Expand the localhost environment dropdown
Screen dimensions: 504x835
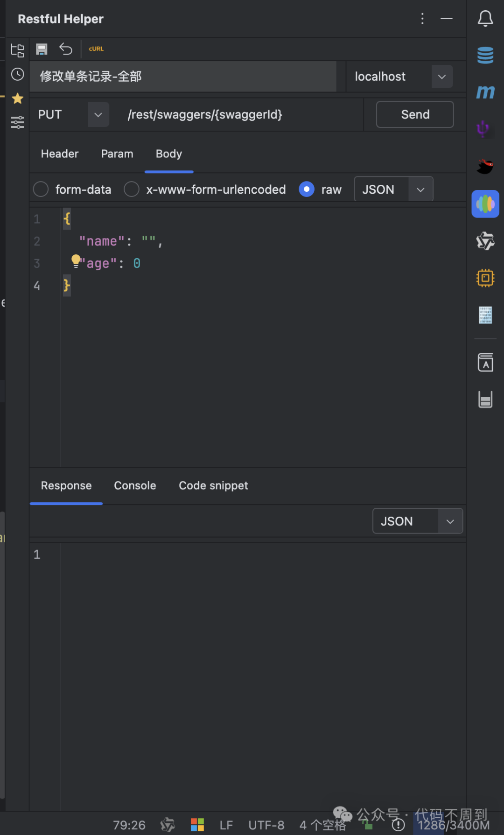pos(441,77)
